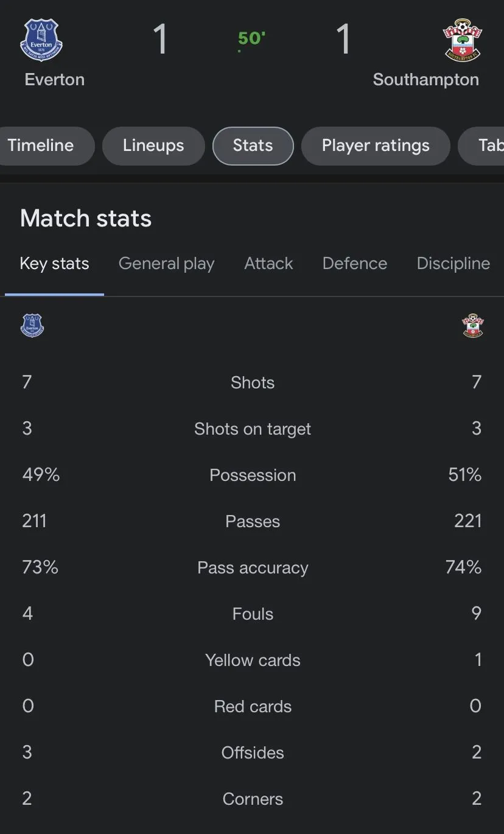This screenshot has width=504, height=834.
Task: Select the Key stats sub-tab
Action: [54, 264]
